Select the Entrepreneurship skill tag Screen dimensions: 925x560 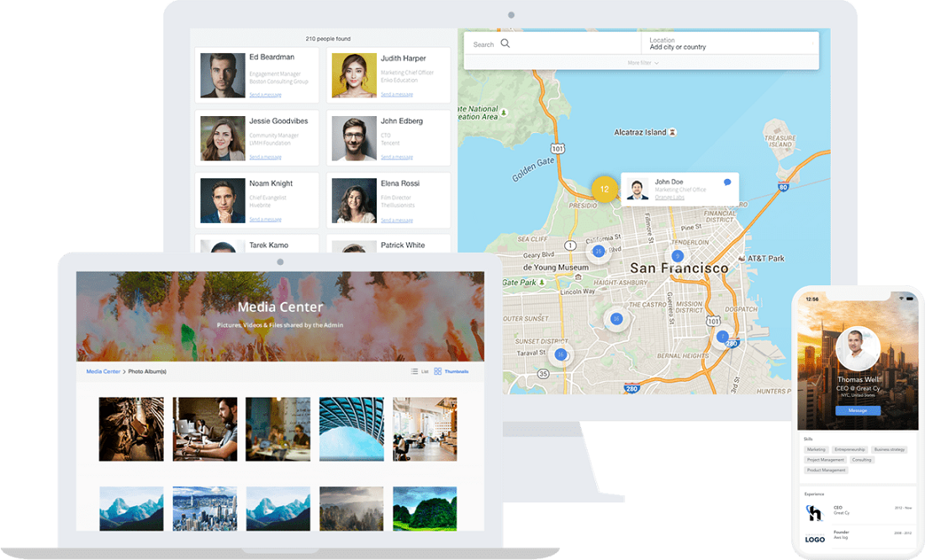point(849,450)
